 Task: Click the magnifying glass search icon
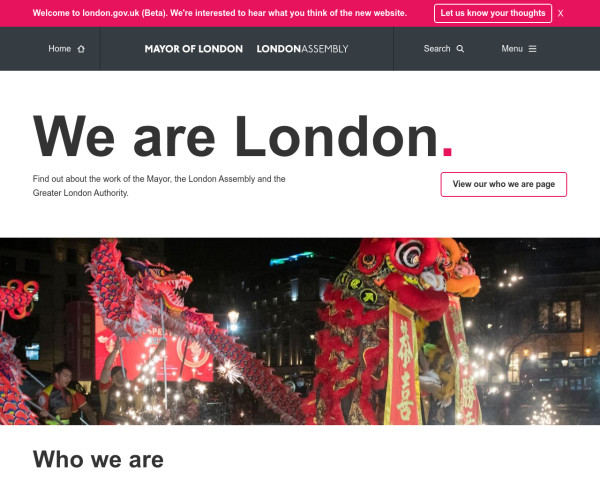coord(460,49)
